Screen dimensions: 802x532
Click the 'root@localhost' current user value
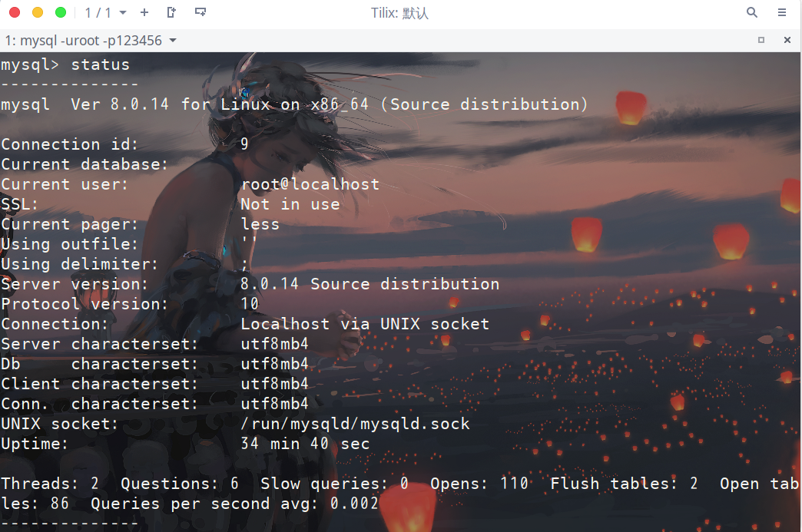pyautogui.click(x=310, y=184)
